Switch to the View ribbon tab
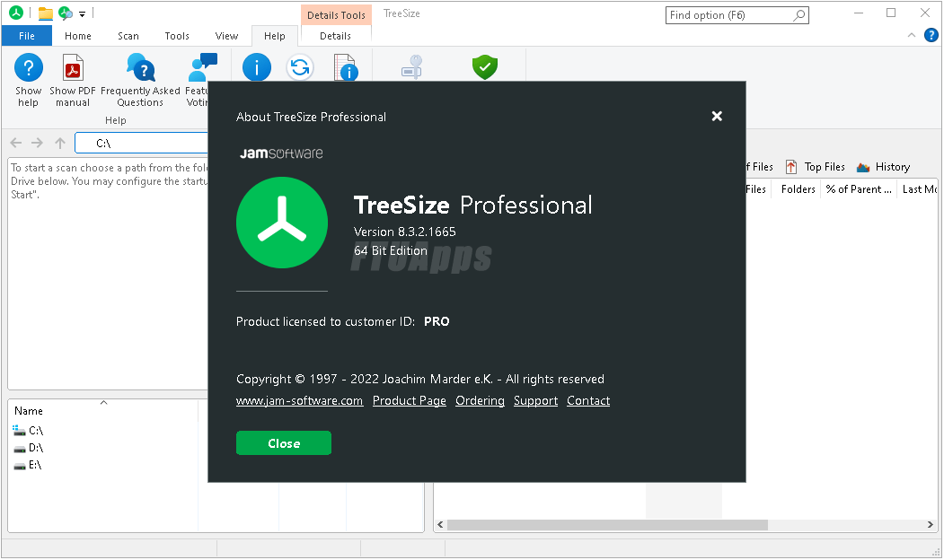This screenshot has width=944, height=560. tap(227, 36)
